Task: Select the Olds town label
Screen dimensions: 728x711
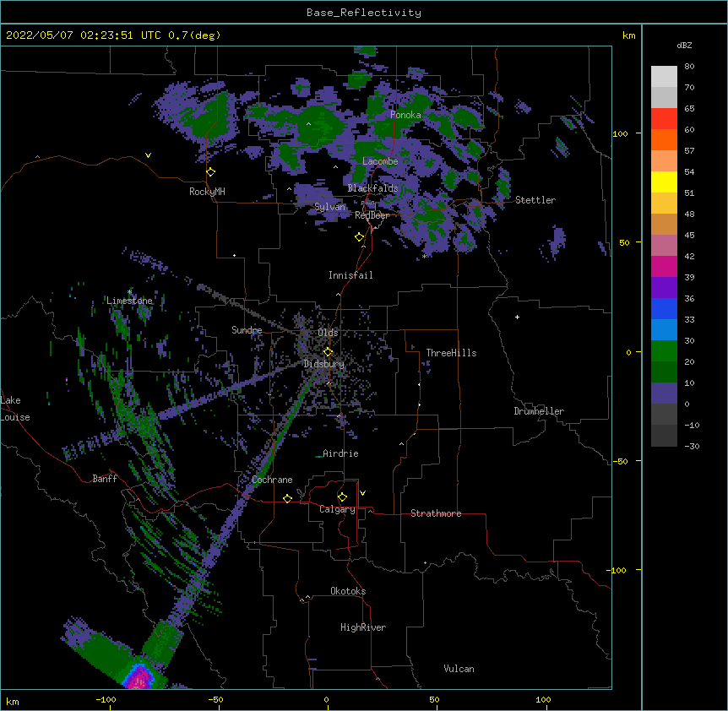Action: (328, 333)
